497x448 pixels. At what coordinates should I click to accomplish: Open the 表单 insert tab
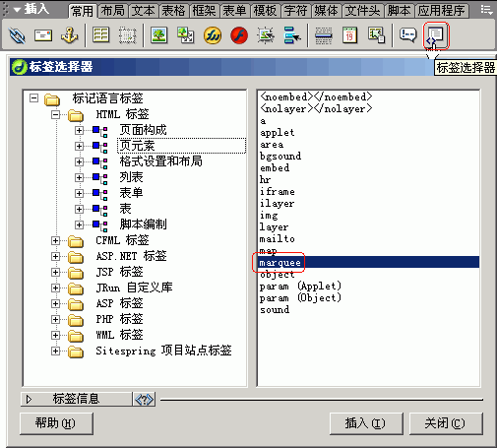[234, 11]
